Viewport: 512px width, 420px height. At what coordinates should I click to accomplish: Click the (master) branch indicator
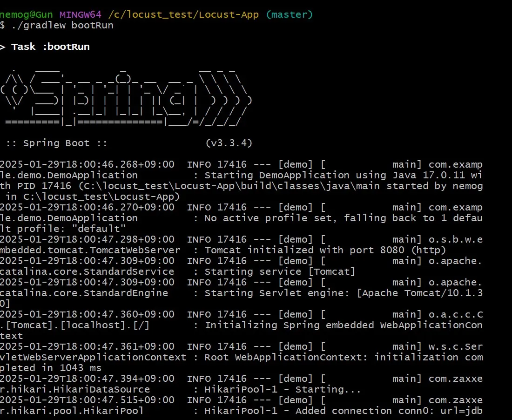coord(290,15)
